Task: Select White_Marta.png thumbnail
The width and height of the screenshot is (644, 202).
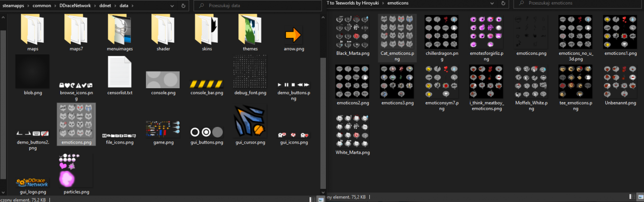Action: [x=352, y=132]
